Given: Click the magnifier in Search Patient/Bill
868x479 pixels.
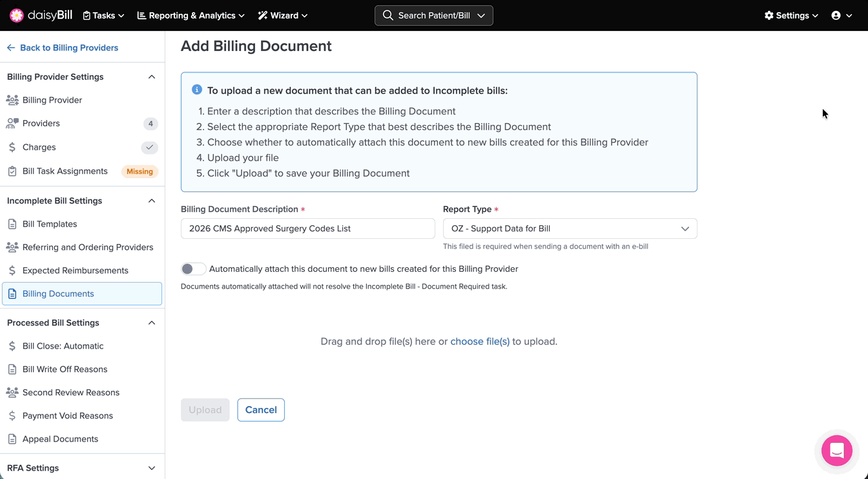Looking at the screenshot, I should click(x=387, y=15).
